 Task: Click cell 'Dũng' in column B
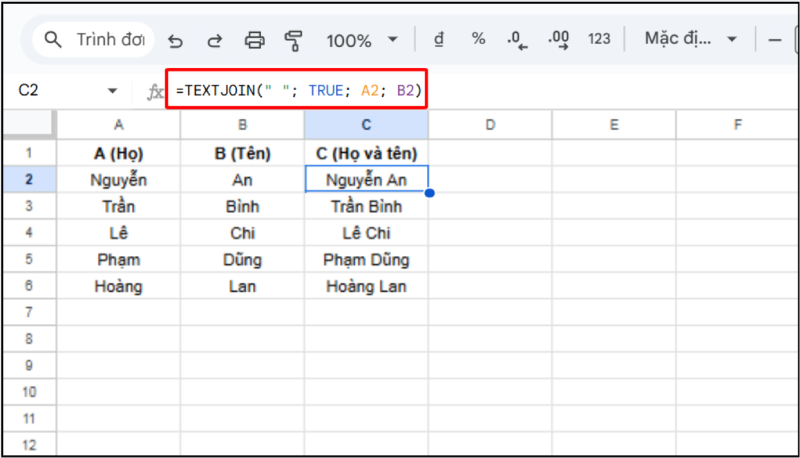242,259
